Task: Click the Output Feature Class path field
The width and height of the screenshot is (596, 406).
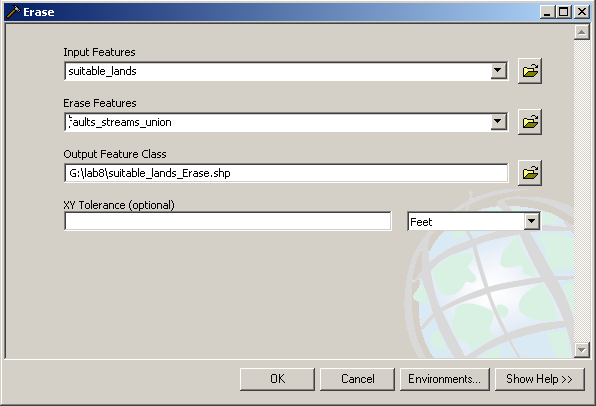Action: [286, 173]
